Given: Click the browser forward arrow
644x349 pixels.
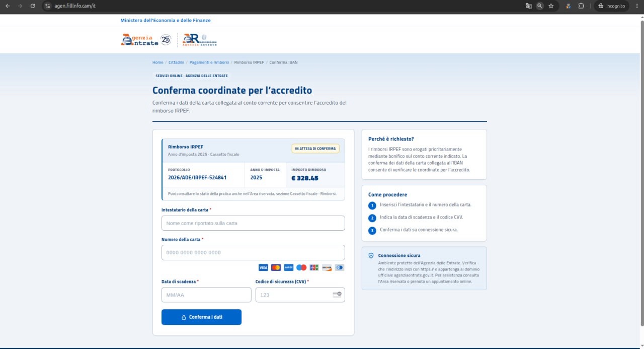Looking at the screenshot, I should coord(20,6).
